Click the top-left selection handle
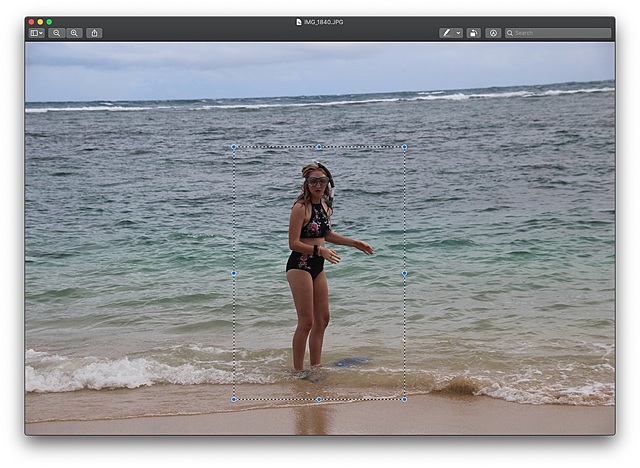640x468 pixels. point(234,147)
